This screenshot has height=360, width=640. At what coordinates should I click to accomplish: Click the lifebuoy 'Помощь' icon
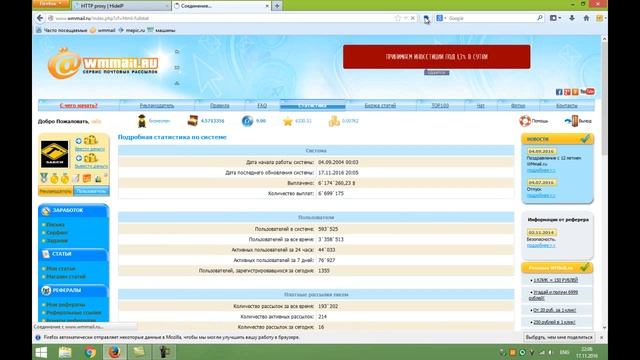(x=525, y=121)
